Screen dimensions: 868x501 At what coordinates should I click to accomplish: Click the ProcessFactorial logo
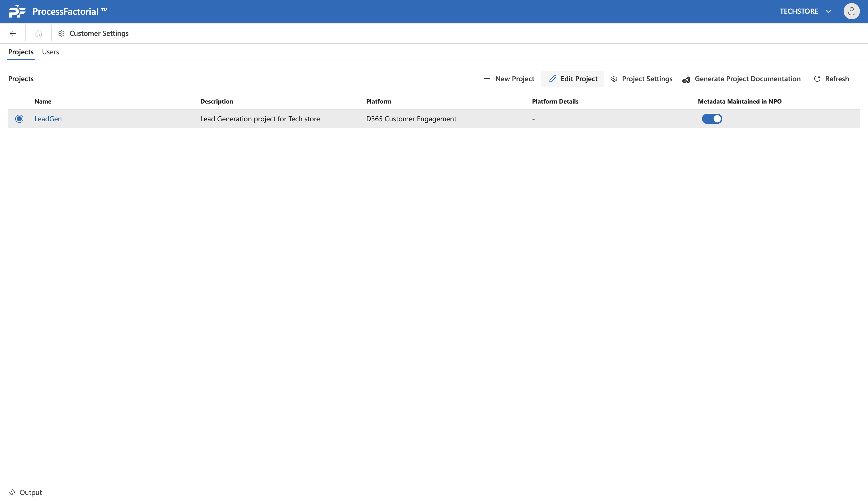click(x=17, y=11)
